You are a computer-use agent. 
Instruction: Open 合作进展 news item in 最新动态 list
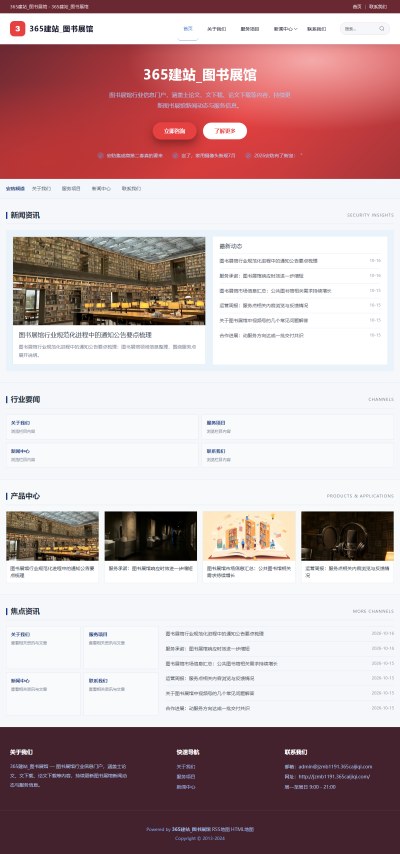300,336
